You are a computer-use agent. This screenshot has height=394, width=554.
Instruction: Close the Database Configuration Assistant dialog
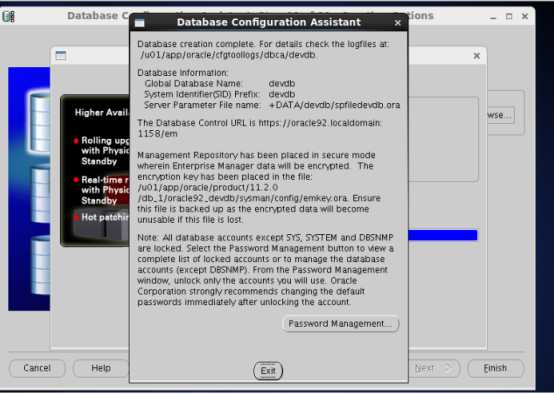[397, 23]
